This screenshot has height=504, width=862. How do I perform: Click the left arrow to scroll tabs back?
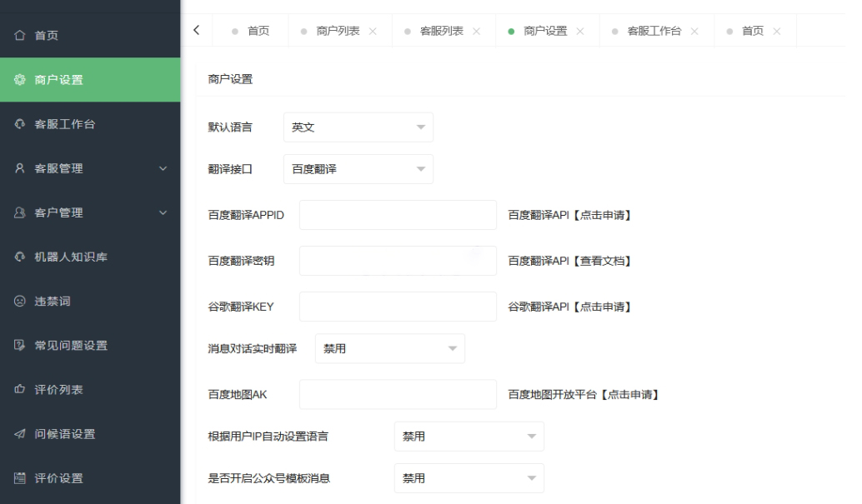[x=196, y=31]
